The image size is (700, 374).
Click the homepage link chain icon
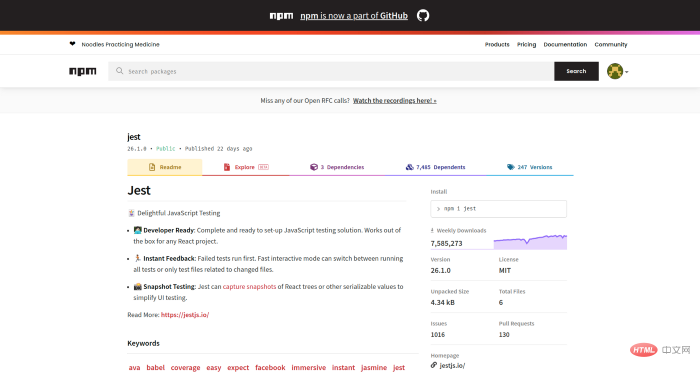433,366
